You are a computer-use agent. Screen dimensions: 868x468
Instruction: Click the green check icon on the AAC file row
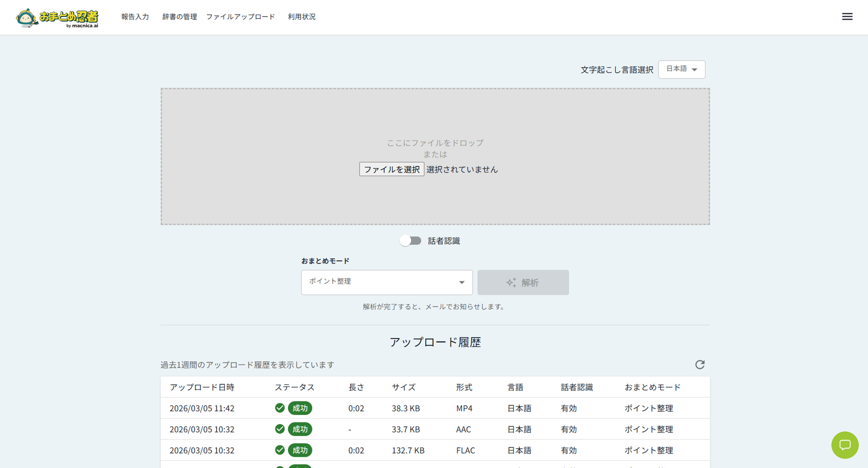pyautogui.click(x=279, y=429)
